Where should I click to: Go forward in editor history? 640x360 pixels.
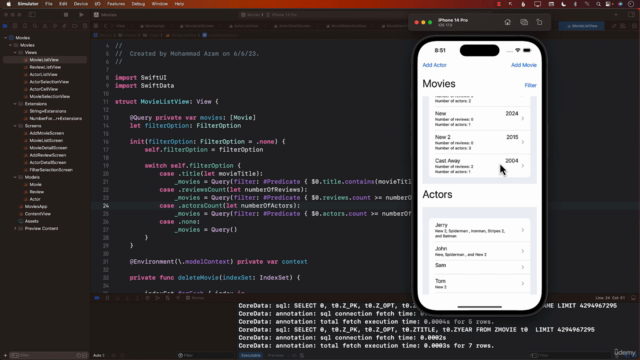coord(111,26)
